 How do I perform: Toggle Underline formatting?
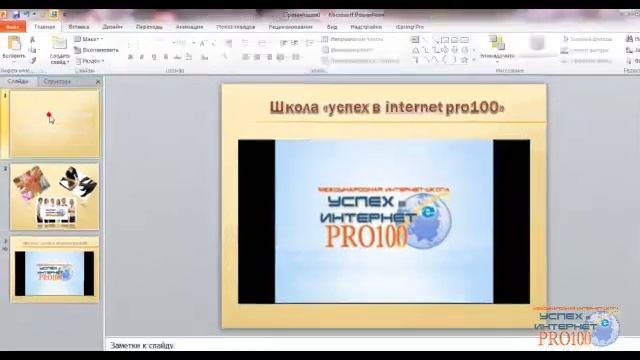coord(153,57)
